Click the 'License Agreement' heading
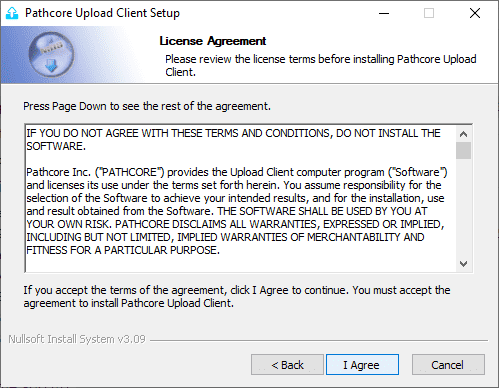The height and width of the screenshot is (388, 499). coord(213,41)
